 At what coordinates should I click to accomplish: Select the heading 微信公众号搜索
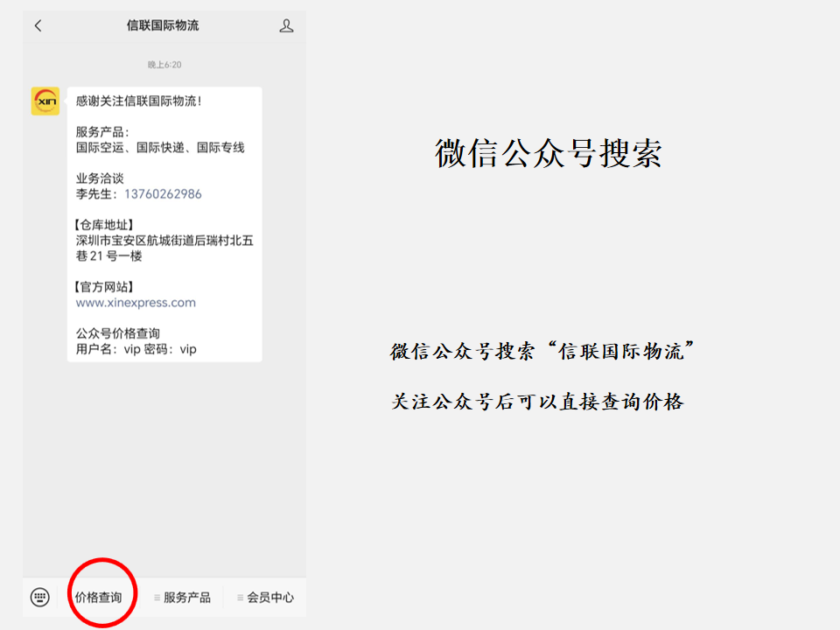coord(548,153)
